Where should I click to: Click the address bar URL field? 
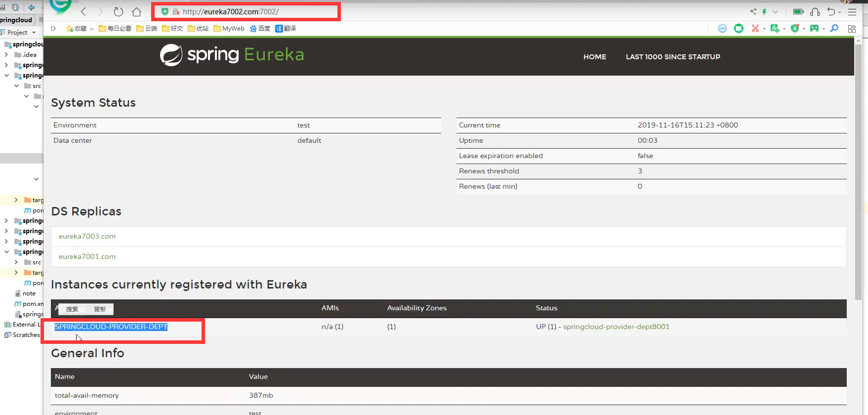[x=246, y=11]
